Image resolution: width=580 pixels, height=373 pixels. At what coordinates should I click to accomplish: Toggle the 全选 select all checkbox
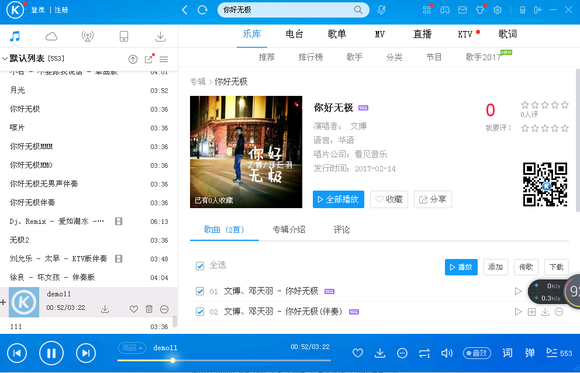coord(200,266)
